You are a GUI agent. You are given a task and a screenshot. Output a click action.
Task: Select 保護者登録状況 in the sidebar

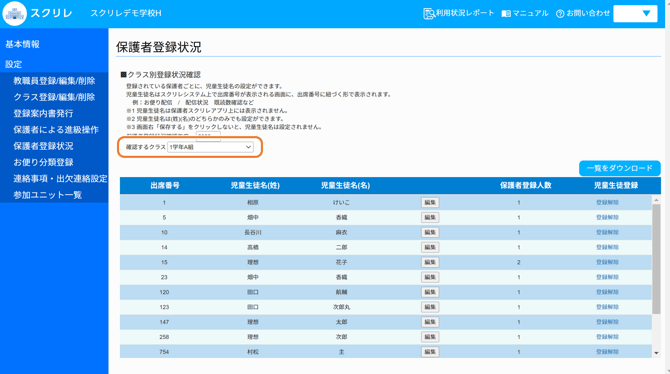tap(43, 146)
